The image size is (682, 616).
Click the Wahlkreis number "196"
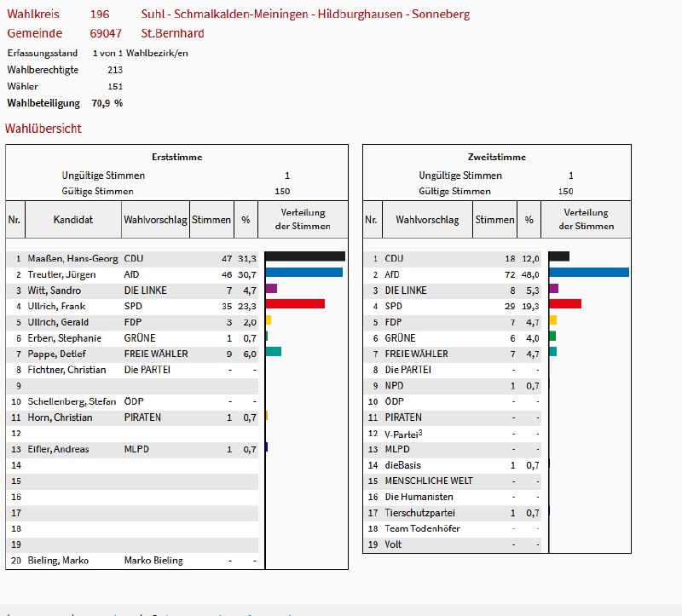point(100,14)
